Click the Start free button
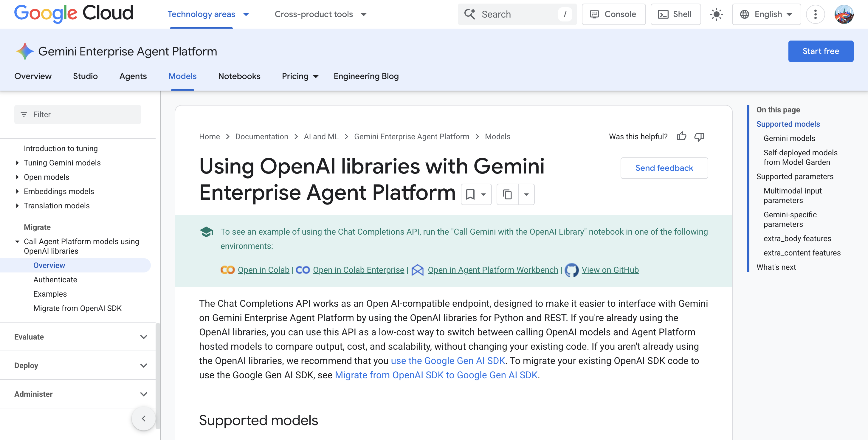The height and width of the screenshot is (440, 868). [821, 51]
